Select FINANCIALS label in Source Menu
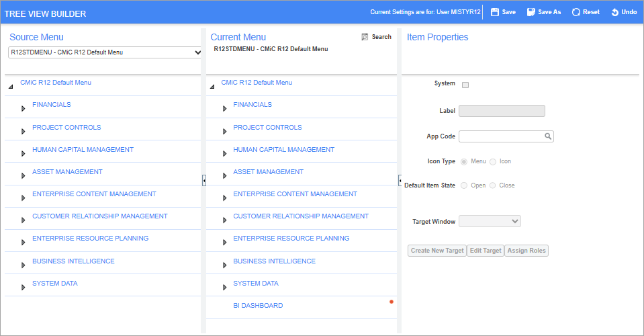This screenshot has width=644, height=336. tap(51, 105)
